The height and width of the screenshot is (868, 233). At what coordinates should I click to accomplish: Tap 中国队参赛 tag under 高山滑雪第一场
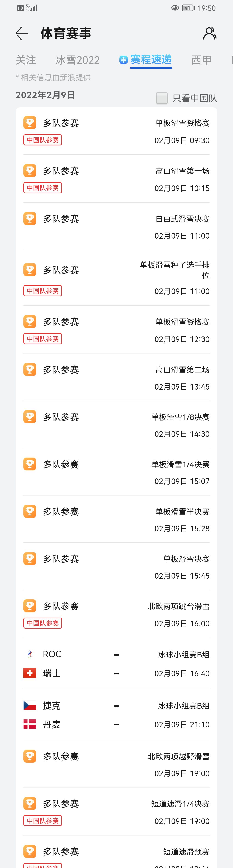coord(43,188)
